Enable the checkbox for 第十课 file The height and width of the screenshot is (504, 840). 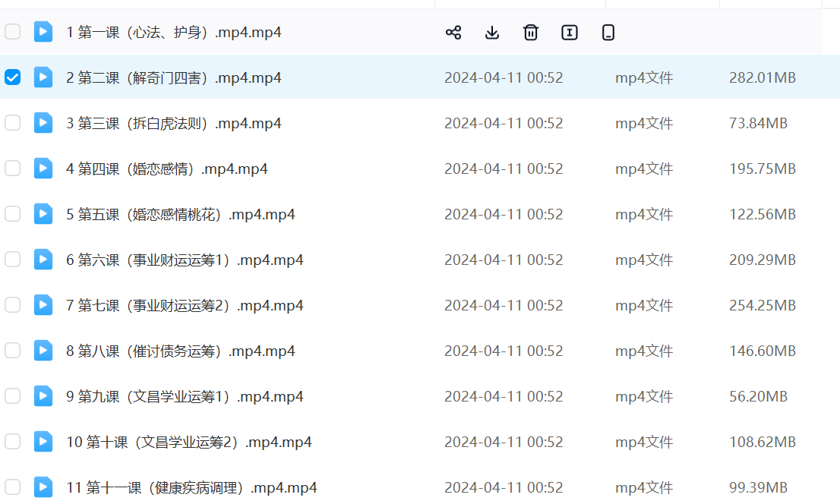pyautogui.click(x=13, y=442)
